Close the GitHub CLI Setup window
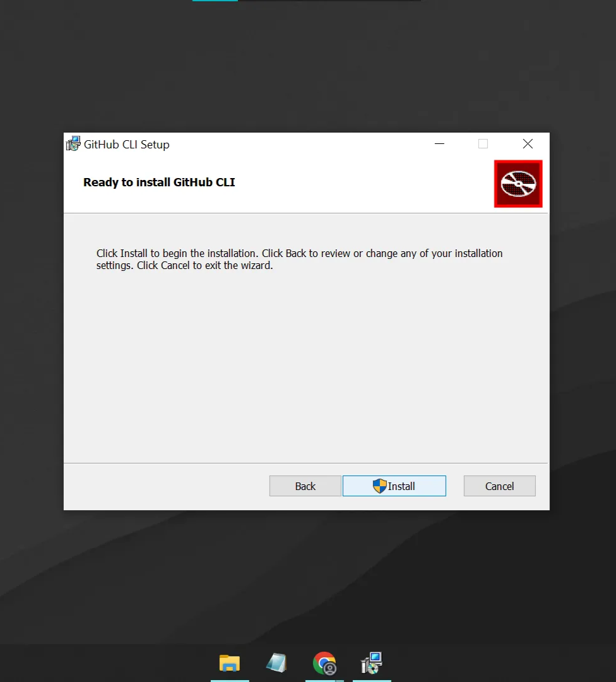The height and width of the screenshot is (682, 616). point(528,144)
